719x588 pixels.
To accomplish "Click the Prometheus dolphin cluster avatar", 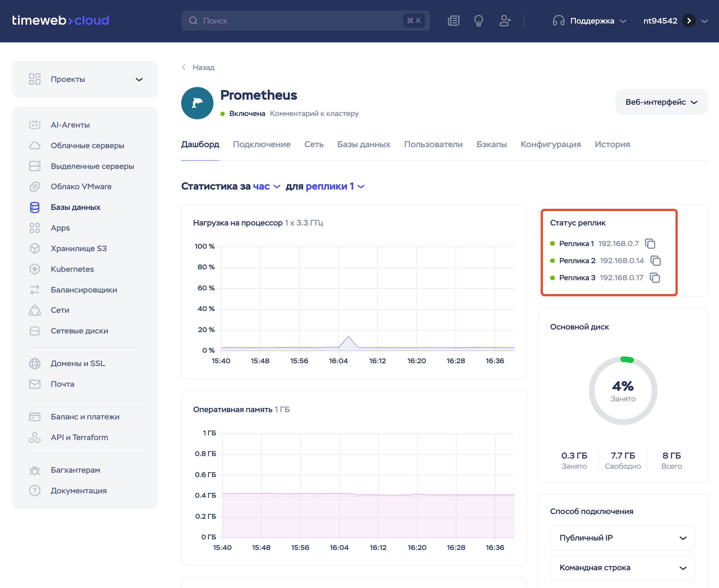I will (197, 103).
